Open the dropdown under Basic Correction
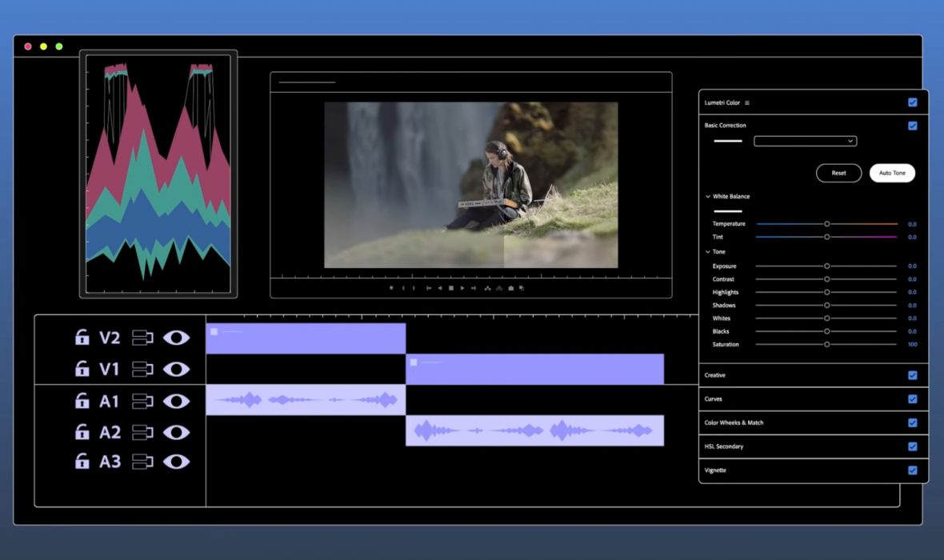Screen dimensions: 944x560 [x=805, y=142]
